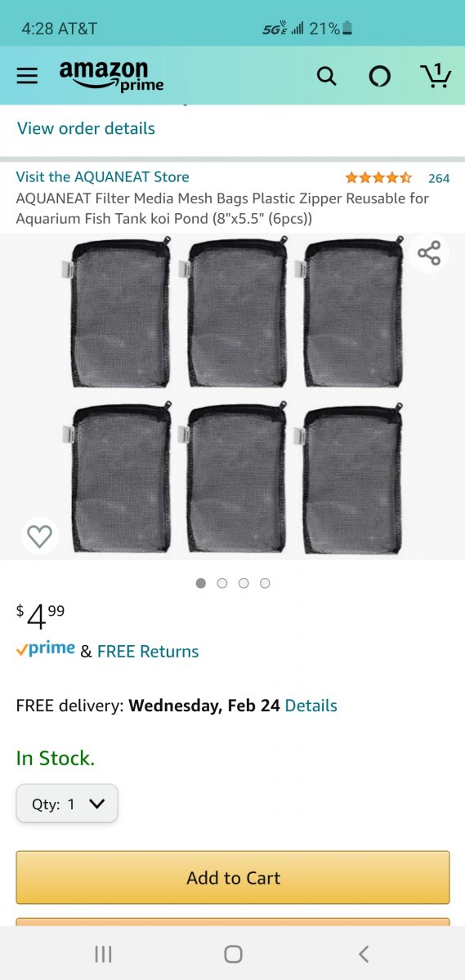Open the search magnifier icon
The image size is (465, 980).
326,76
